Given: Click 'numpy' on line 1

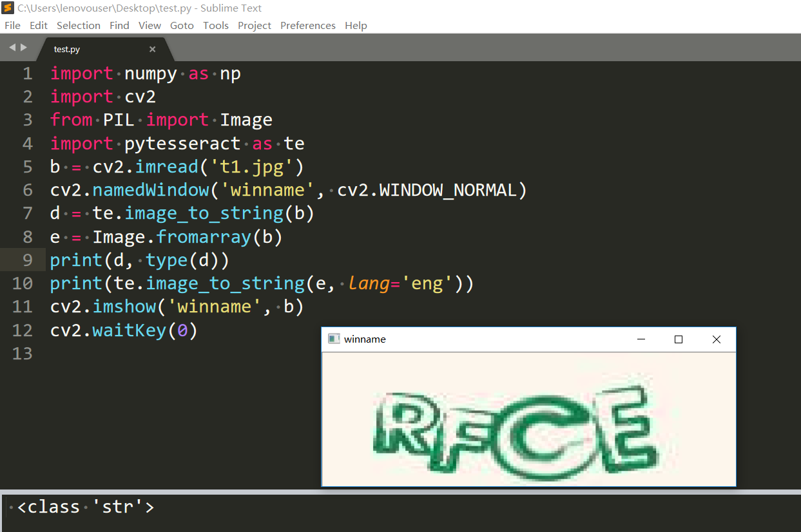Looking at the screenshot, I should click(151, 73).
